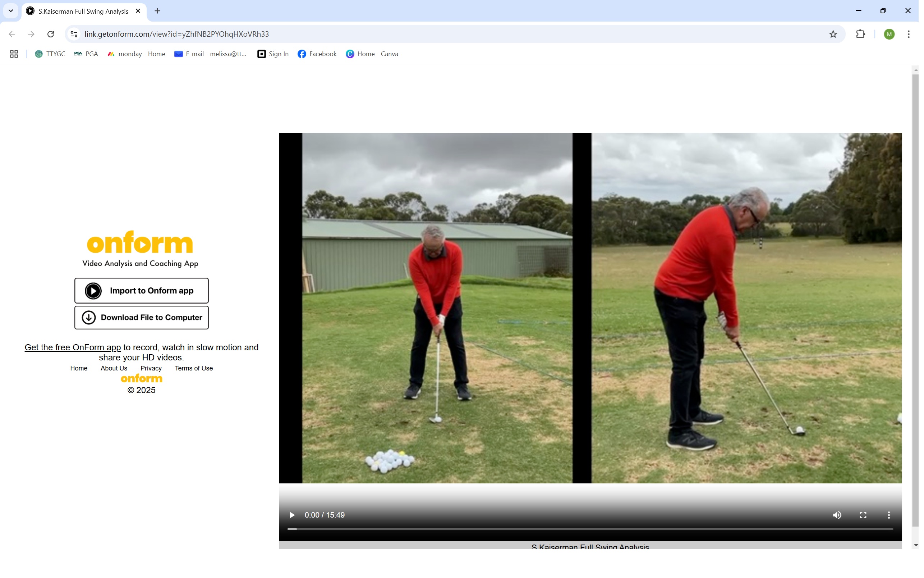Enter fullscreen video mode

pyautogui.click(x=863, y=515)
